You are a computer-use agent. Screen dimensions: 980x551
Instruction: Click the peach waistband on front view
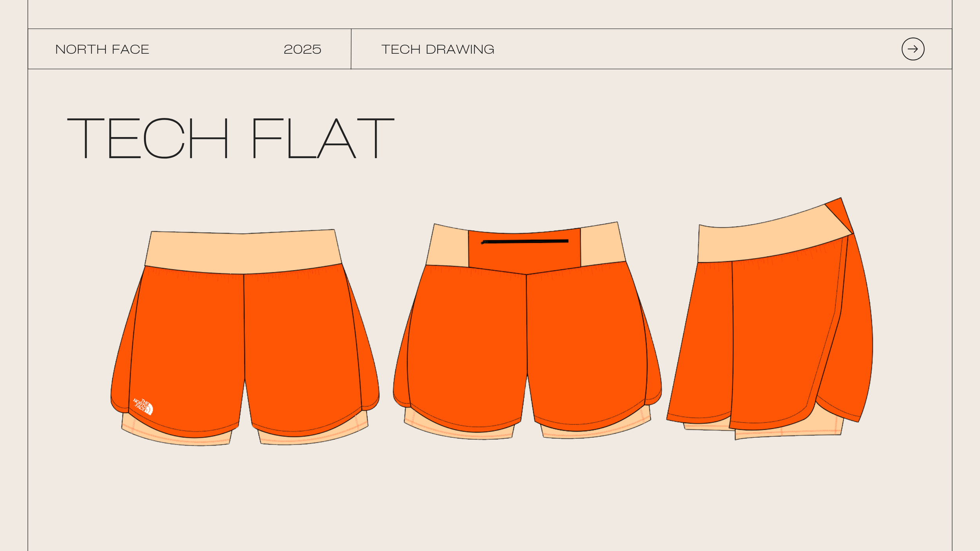[243, 253]
